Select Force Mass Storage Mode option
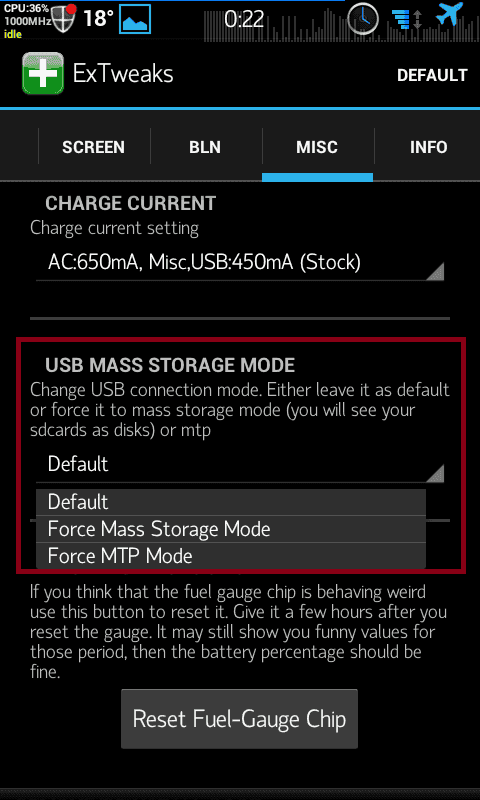480x800 pixels. coord(231,529)
